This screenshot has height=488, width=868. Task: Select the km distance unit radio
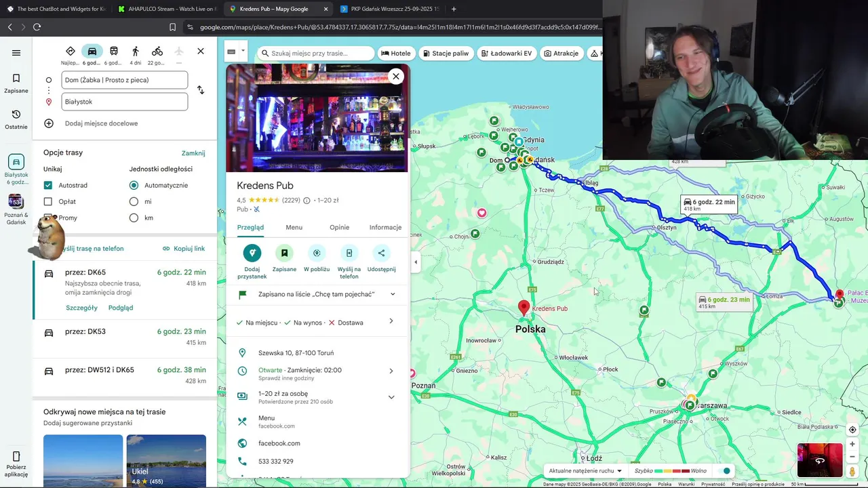[134, 218]
